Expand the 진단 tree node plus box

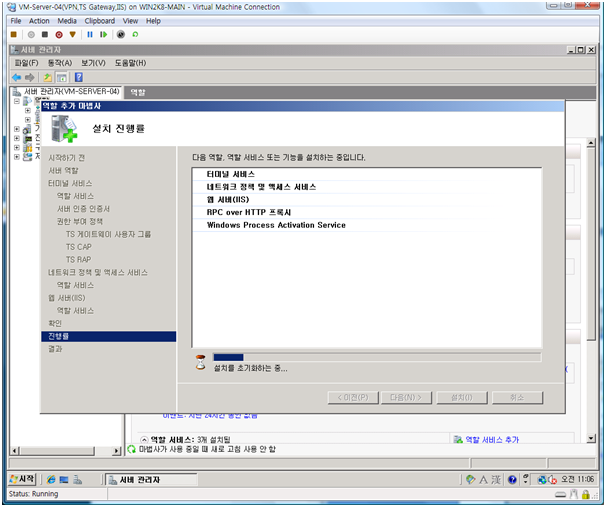[17, 138]
